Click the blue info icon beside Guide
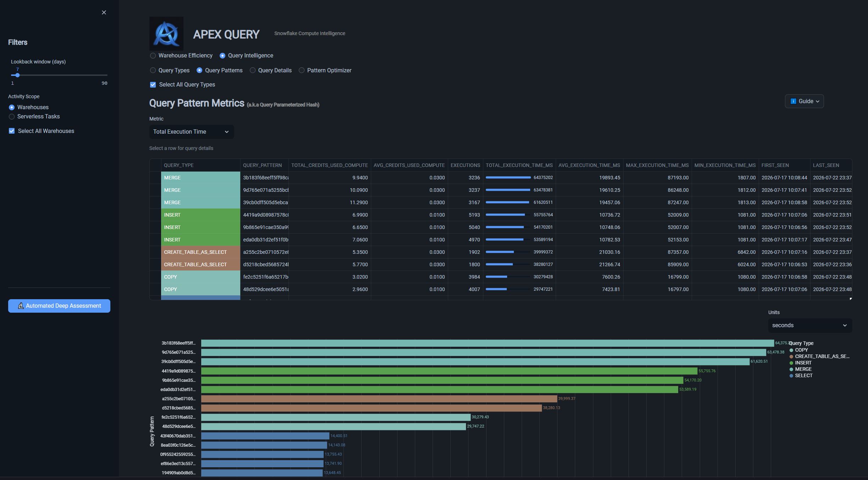This screenshot has width=868, height=480. 793,101
